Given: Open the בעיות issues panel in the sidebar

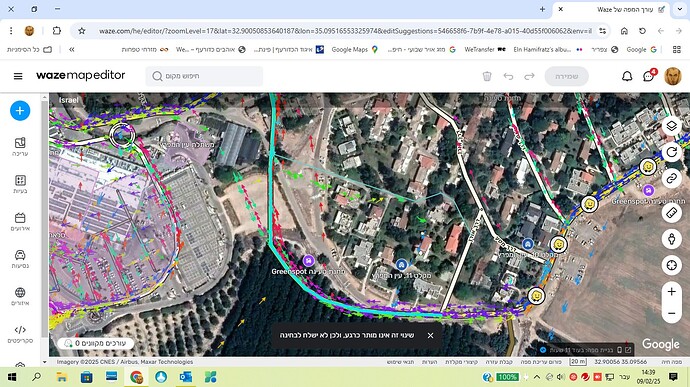Looking at the screenshot, I should [x=20, y=184].
